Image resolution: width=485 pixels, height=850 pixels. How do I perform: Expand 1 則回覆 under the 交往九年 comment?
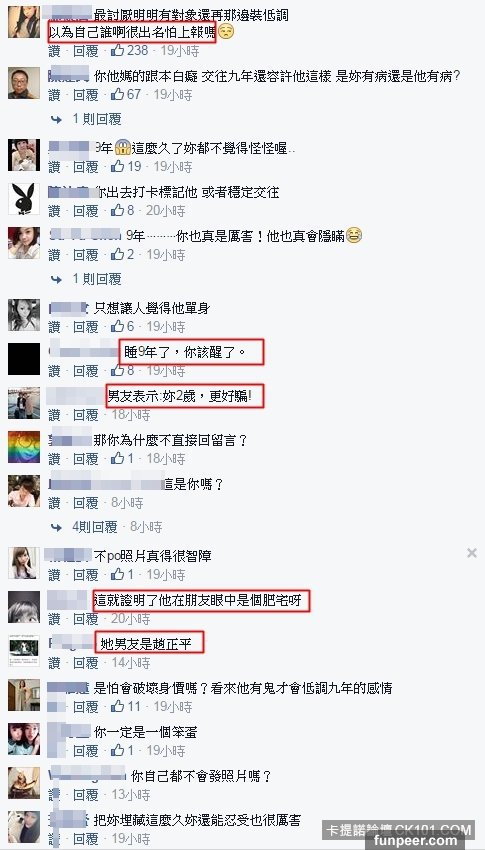tap(97, 119)
